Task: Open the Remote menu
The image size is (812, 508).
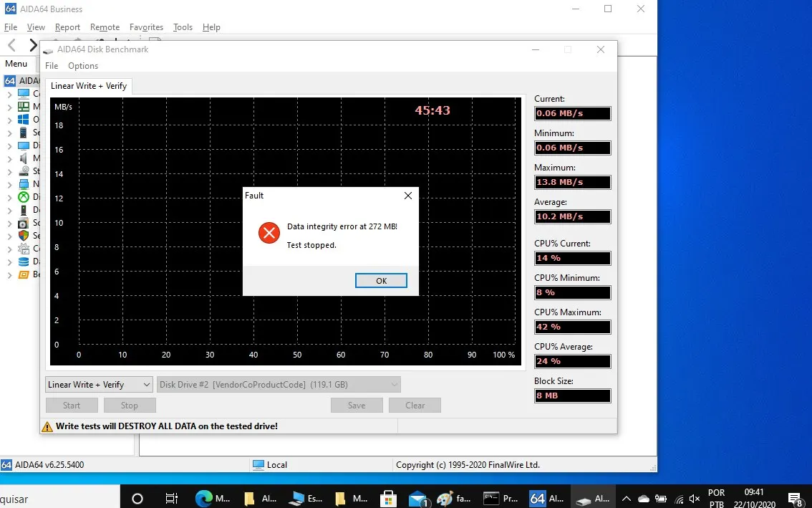Action: coord(105,27)
